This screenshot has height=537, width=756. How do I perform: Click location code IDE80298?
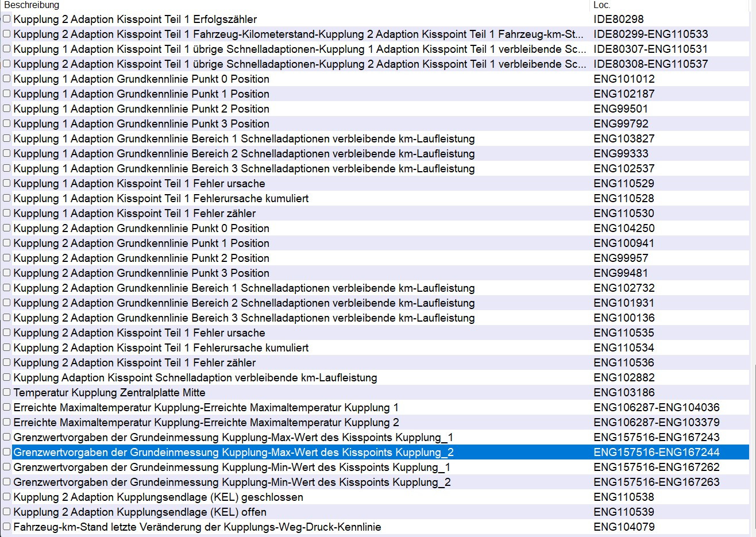619,19
